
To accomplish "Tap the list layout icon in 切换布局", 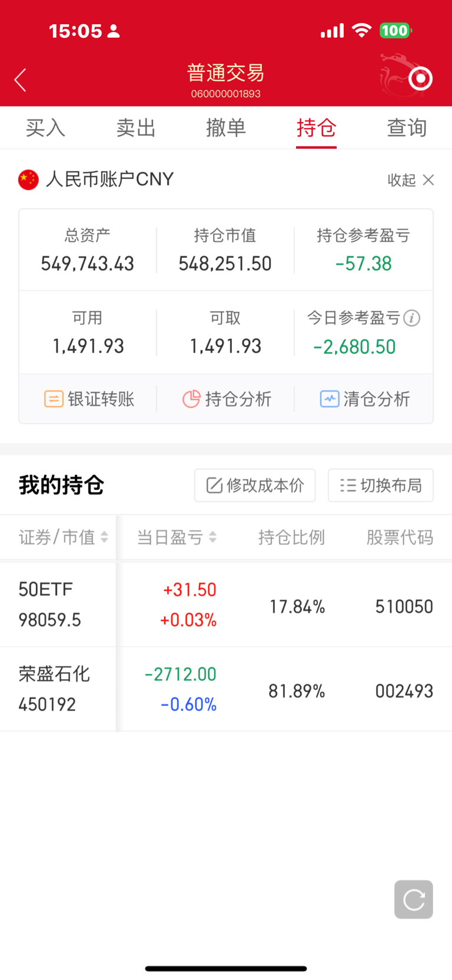I will 348,485.
